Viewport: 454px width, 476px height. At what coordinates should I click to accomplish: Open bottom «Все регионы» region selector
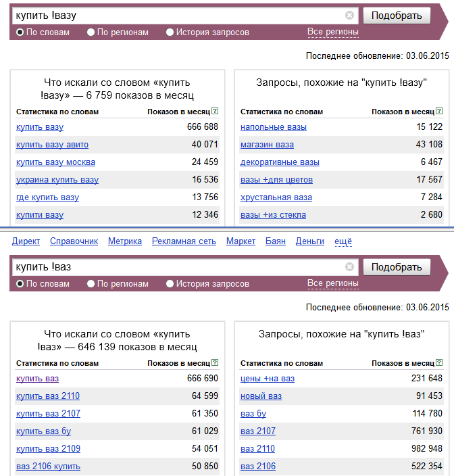[333, 283]
